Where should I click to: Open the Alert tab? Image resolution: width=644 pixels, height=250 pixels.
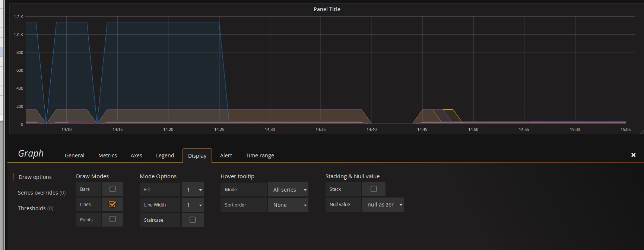[x=226, y=156]
